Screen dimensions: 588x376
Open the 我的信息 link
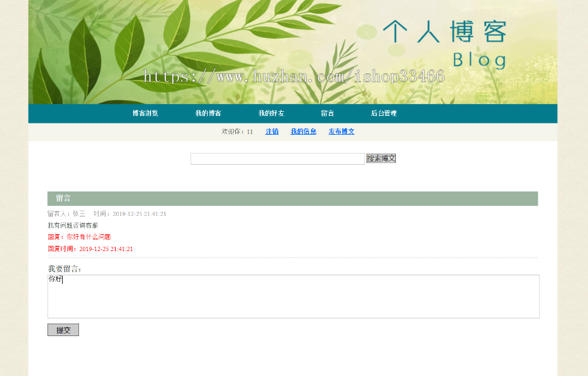point(303,131)
